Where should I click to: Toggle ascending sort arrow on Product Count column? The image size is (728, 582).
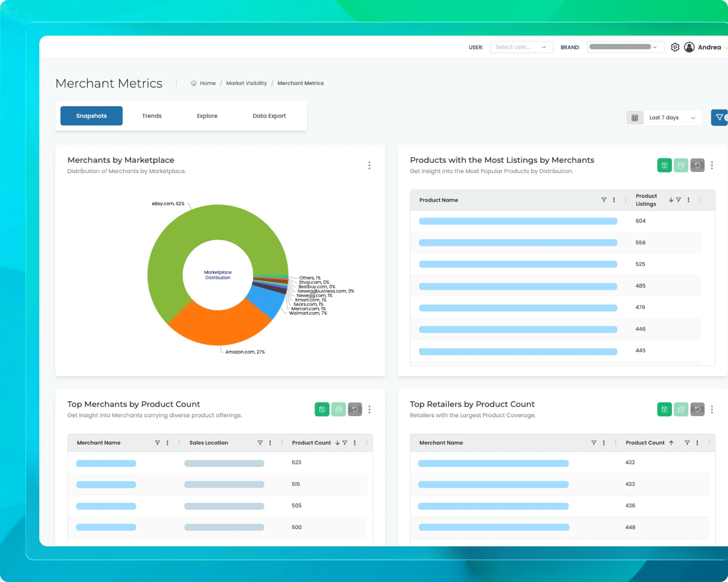672,443
